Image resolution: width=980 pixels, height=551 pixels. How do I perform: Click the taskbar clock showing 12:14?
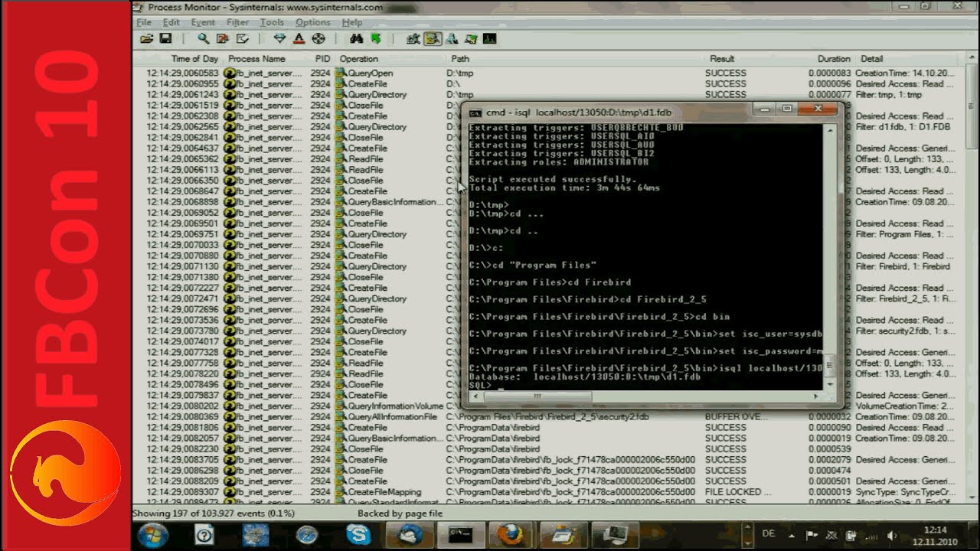coord(935,535)
